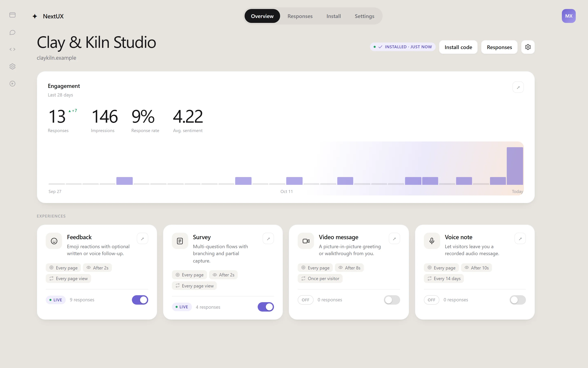Open the dashboard card icon in sidebar
588x368 pixels.
pos(12,15)
